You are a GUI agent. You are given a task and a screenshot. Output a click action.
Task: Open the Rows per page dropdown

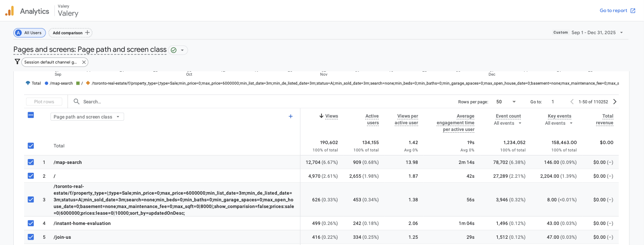[x=506, y=102]
